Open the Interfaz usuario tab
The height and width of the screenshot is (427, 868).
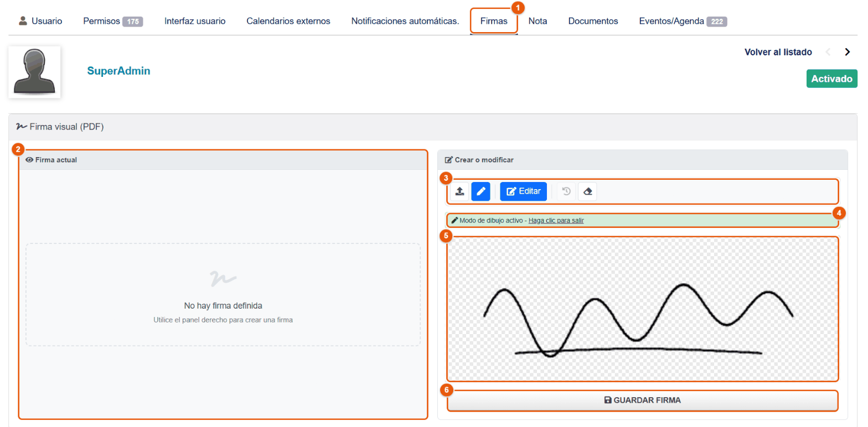(x=195, y=21)
